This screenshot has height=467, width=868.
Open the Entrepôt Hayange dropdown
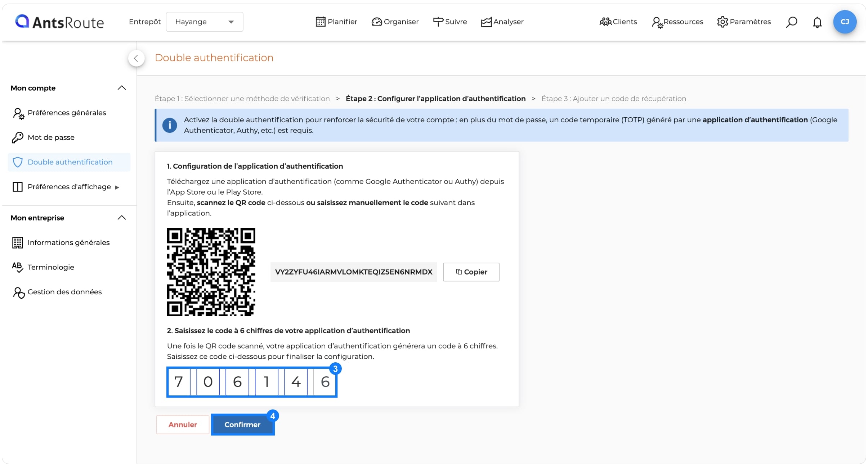pos(204,22)
